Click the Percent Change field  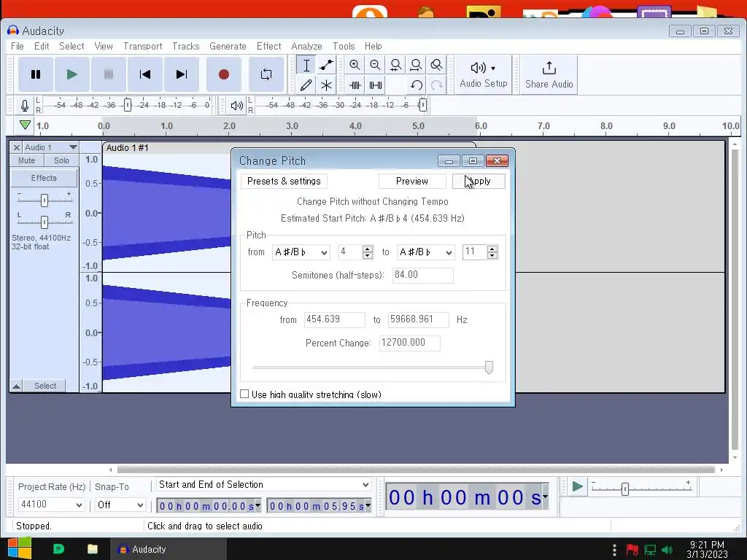(x=410, y=343)
